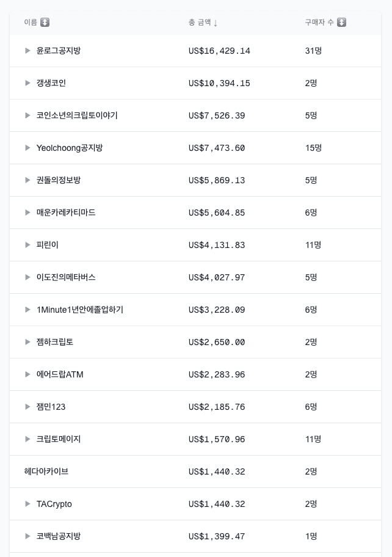The width and height of the screenshot is (392, 557).
Task: Expand the 갱생코인 row
Action: (27, 83)
